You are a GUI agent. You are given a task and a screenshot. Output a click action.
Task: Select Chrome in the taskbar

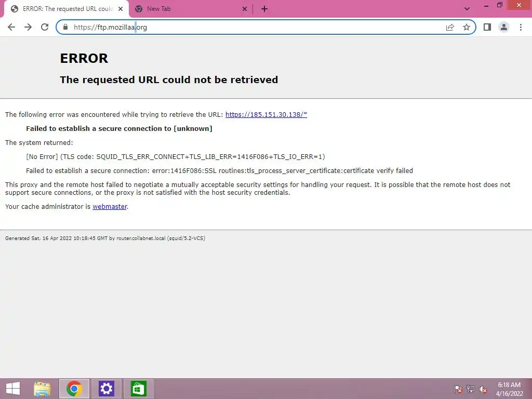click(74, 389)
